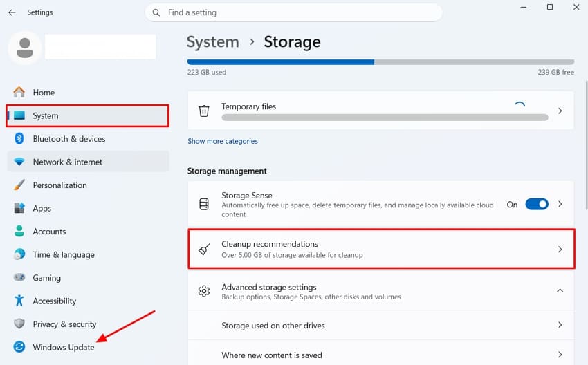Select System in the sidebar
Image resolution: width=588 pixels, height=365 pixels.
pos(88,115)
